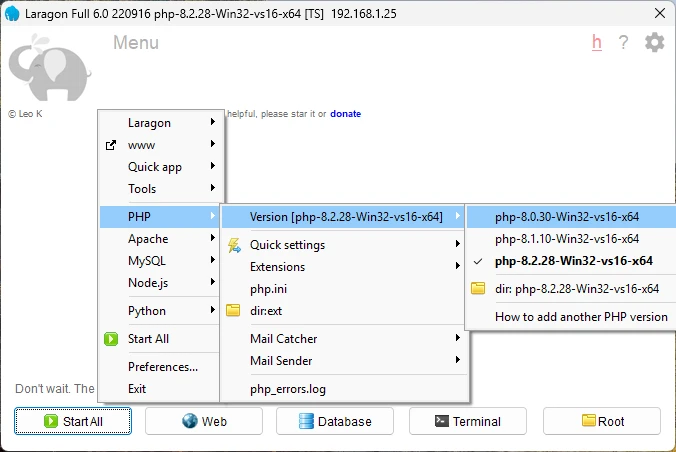Select php-8.0.30-Win32-vs16-x64 version
This screenshot has width=676, height=452.
[571, 217]
